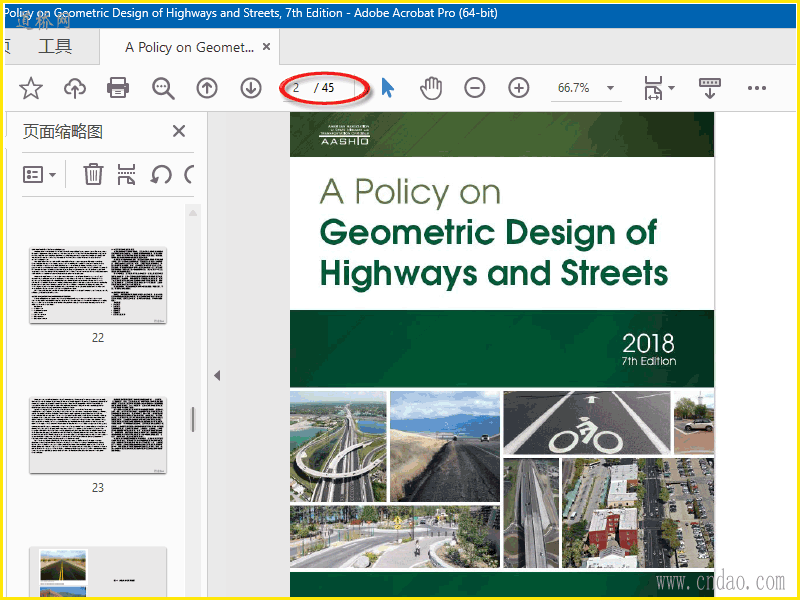Switch to the hand pan tool

[431, 88]
